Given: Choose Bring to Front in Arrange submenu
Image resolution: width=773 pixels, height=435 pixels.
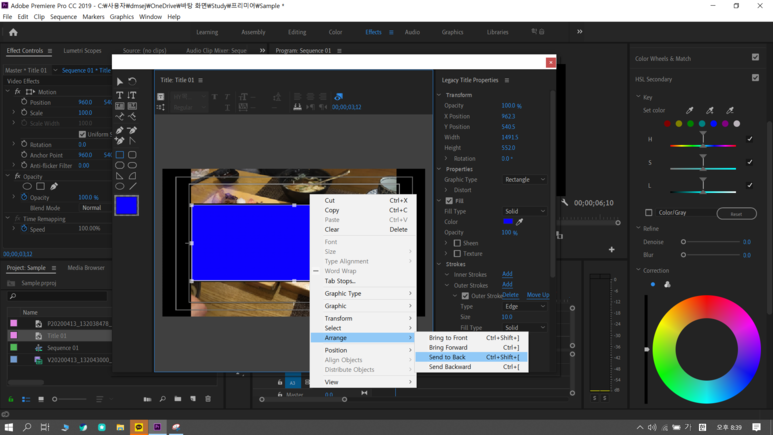Looking at the screenshot, I should point(472,338).
